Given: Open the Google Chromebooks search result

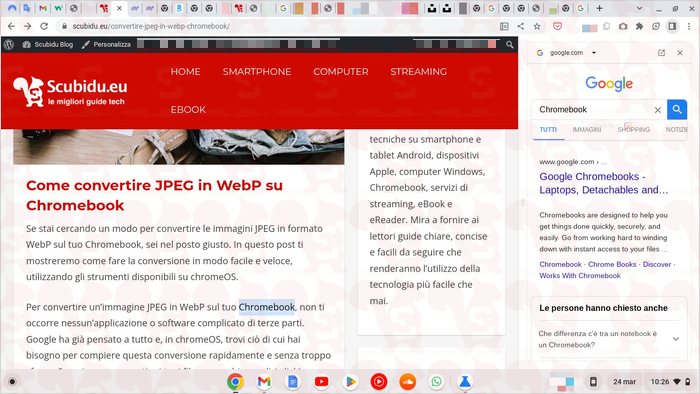Looking at the screenshot, I should 604,183.
